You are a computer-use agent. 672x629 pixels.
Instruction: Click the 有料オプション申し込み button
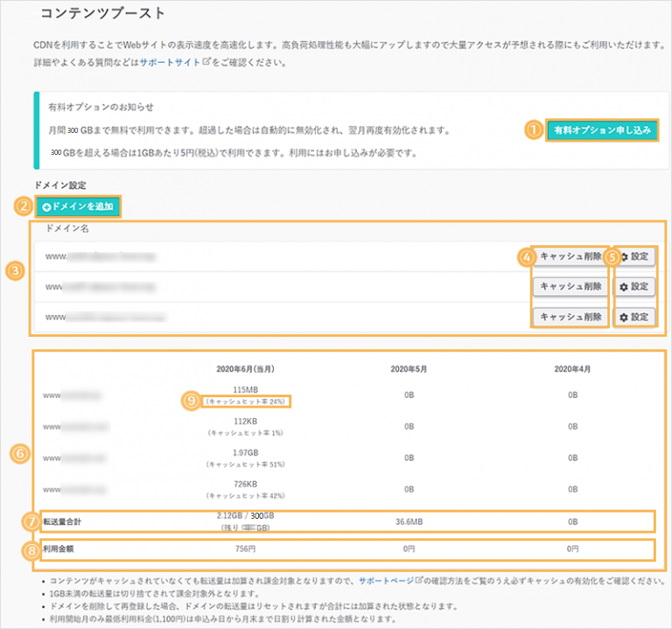(601, 130)
